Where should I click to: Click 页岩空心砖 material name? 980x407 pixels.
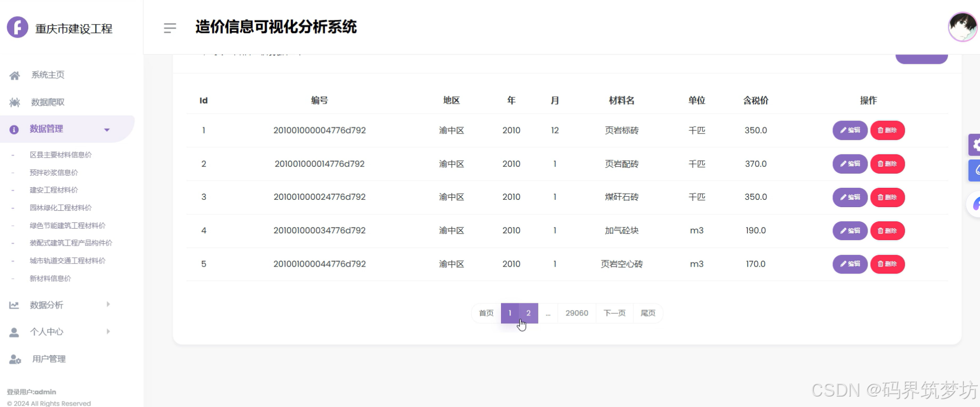pos(622,264)
